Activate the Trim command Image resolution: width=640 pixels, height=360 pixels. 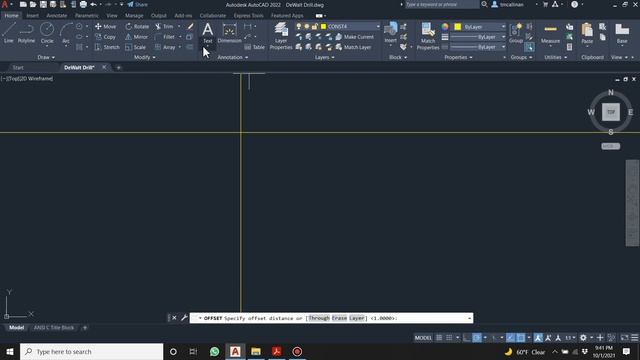[164, 27]
